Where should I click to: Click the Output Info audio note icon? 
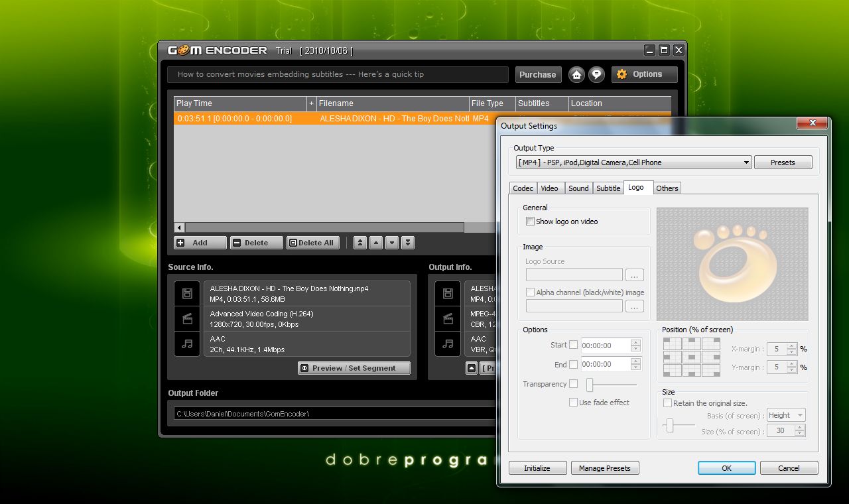tap(448, 344)
